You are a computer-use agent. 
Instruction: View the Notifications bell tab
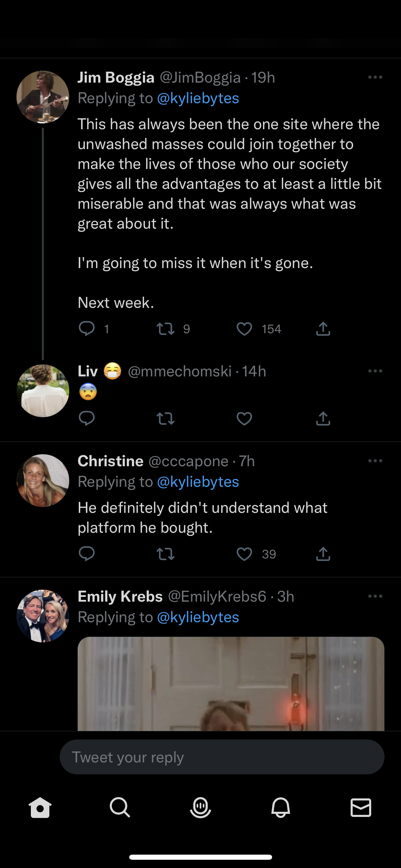pos(281,807)
